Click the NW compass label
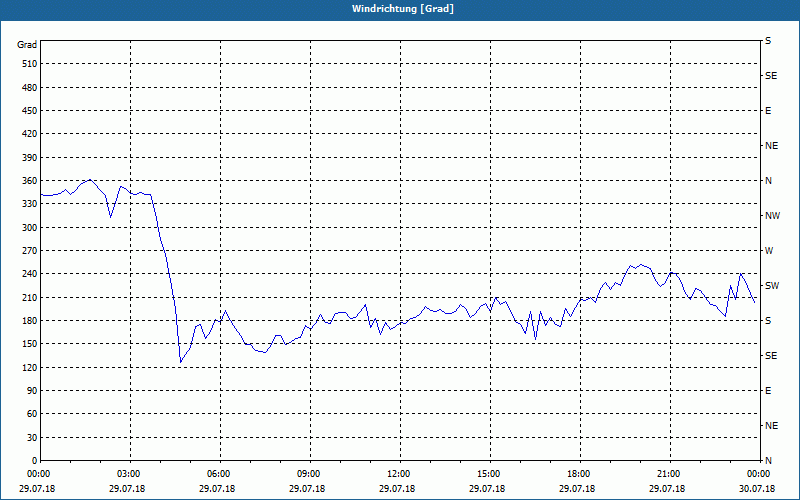The image size is (800, 500). click(x=772, y=216)
